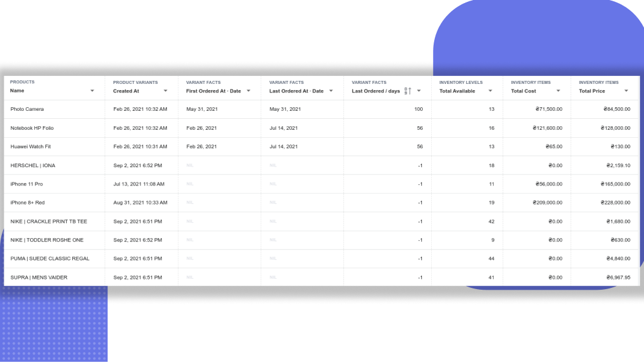Select the Photo Camera product row
This screenshot has width=644, height=362.
pyautogui.click(x=321, y=109)
